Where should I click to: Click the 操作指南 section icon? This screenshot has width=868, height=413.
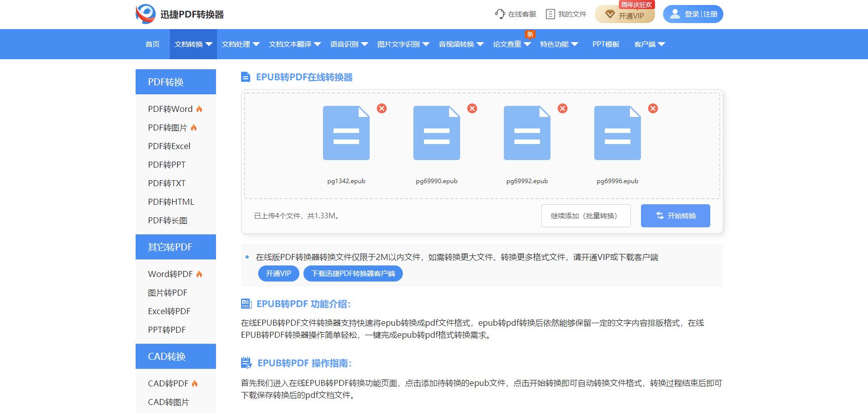pyautogui.click(x=246, y=363)
